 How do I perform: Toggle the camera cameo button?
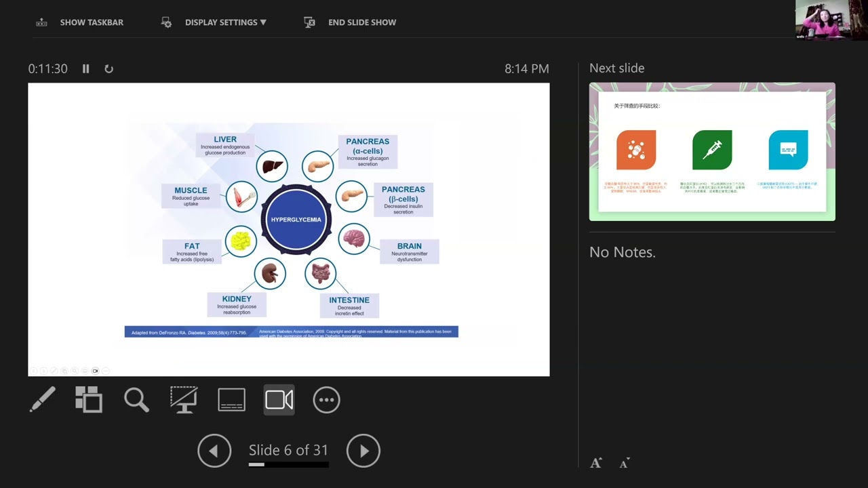tap(279, 400)
